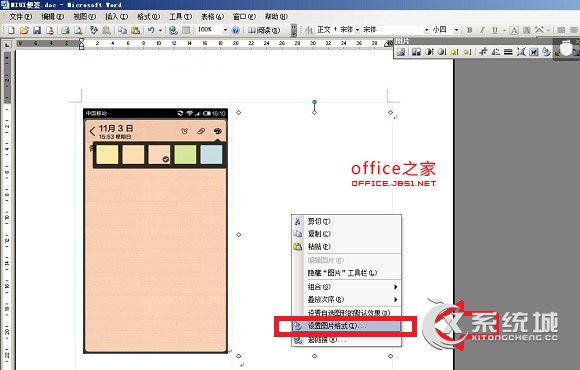
Task: Click the green rotation handle above picture
Action: (314, 102)
